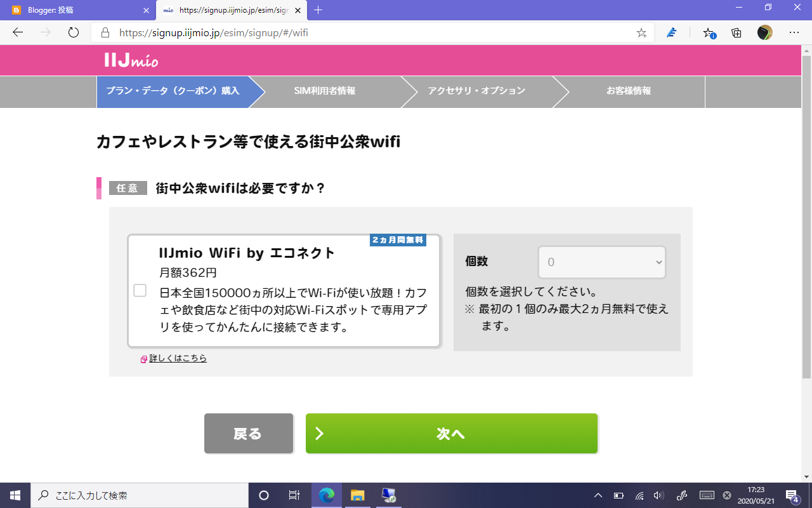812x508 pixels.
Task: Click the 詳しくはこちら external link icon
Action: 144,359
